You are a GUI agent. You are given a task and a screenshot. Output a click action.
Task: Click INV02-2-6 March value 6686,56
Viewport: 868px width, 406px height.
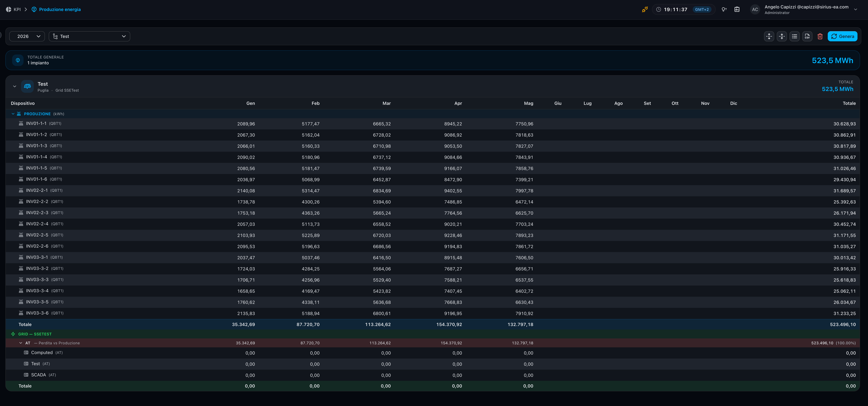(382, 246)
